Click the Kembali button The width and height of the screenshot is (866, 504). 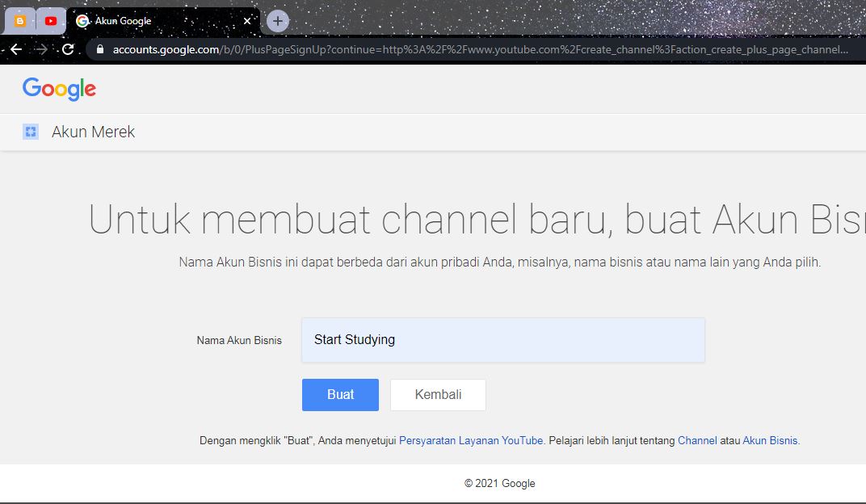438,395
